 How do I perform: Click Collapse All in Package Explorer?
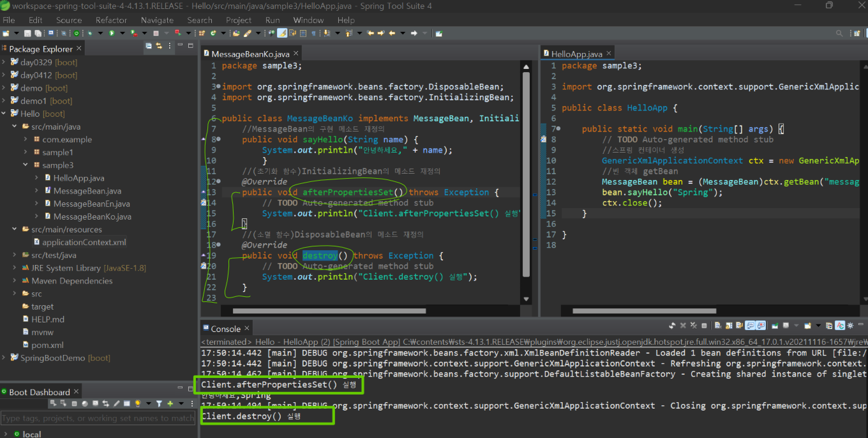point(149,46)
